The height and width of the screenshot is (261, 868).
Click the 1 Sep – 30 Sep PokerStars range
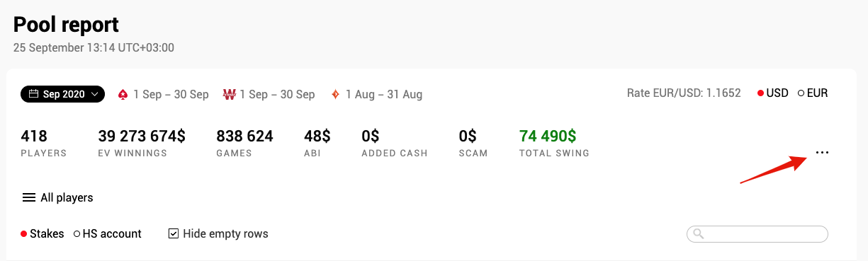coord(171,94)
